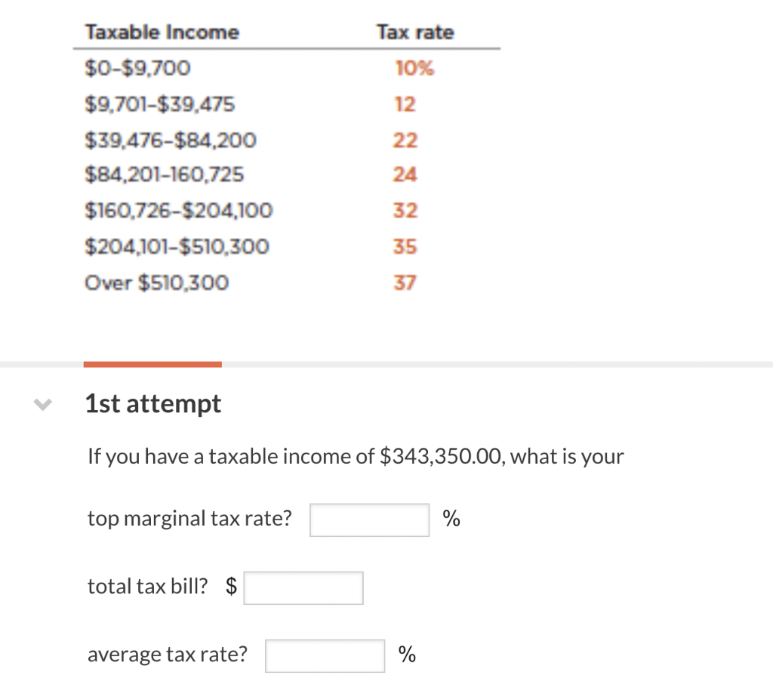This screenshot has width=773, height=700.
Task: Click the average tax rate input field
Action: (325, 655)
